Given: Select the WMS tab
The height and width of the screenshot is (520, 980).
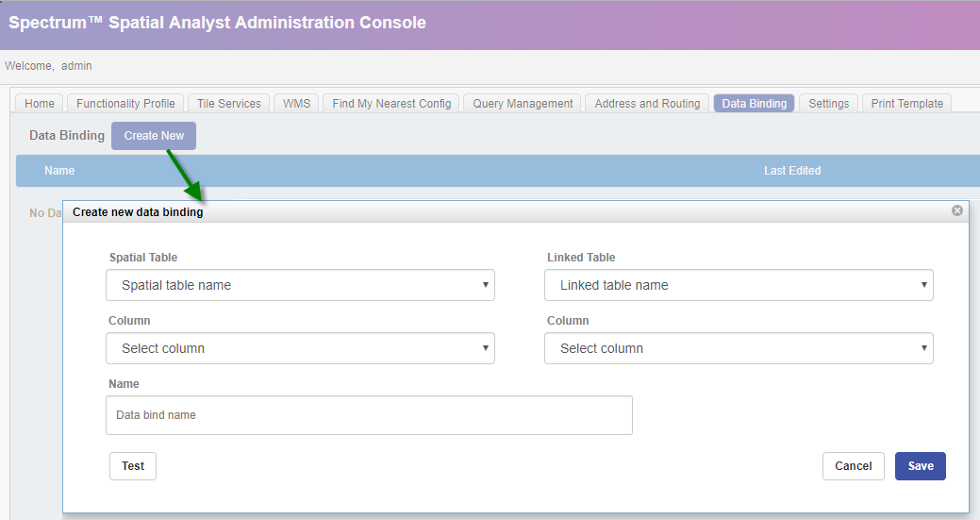Looking at the screenshot, I should (x=297, y=104).
